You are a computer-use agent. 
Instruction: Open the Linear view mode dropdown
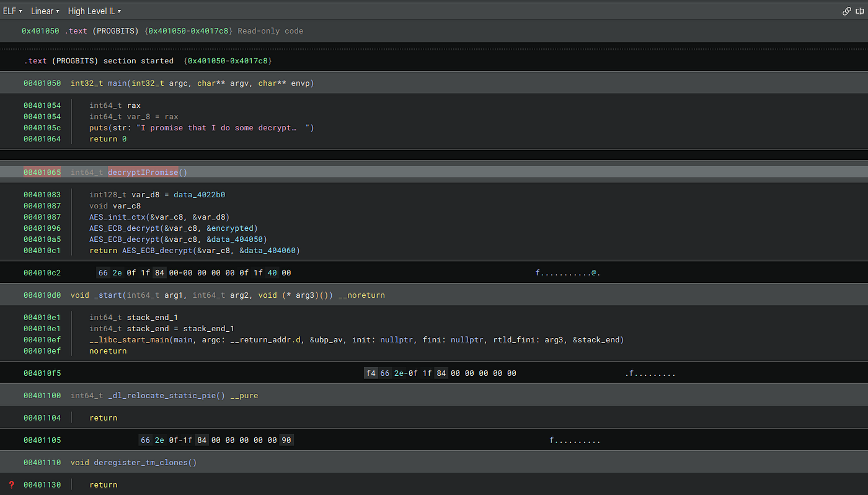pyautogui.click(x=45, y=11)
